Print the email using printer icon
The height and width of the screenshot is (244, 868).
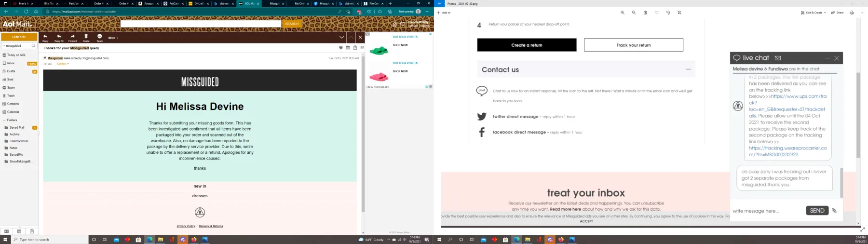coord(341,48)
